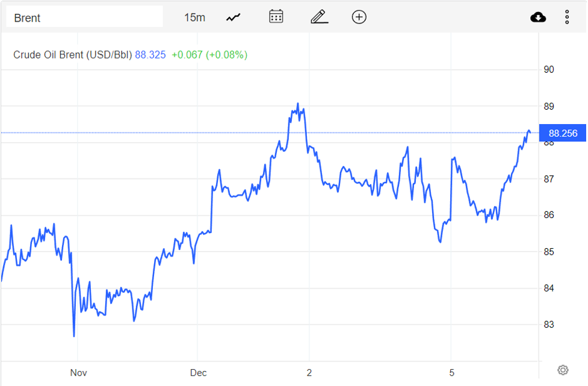Click the green +0.067 (+0.08%) change text

(209, 55)
